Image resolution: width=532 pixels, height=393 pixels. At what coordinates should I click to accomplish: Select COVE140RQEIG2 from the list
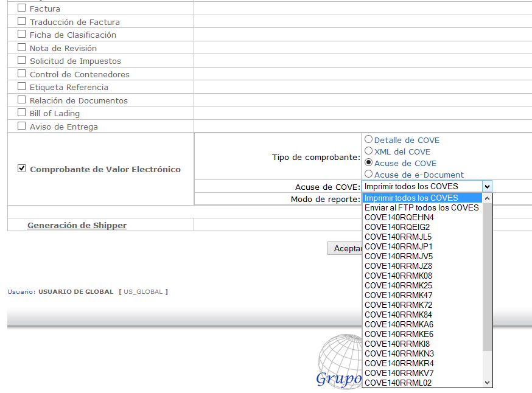point(422,227)
